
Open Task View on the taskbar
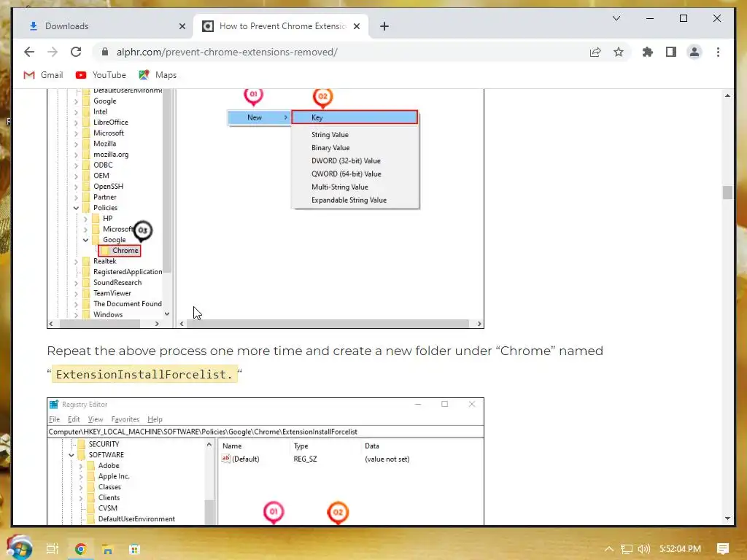(x=53, y=549)
